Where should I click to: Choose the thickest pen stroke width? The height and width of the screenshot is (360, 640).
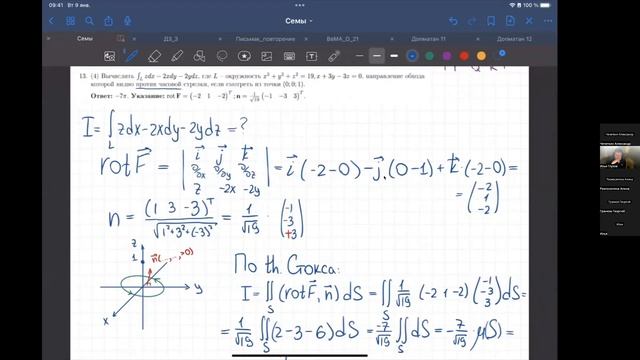click(394, 56)
